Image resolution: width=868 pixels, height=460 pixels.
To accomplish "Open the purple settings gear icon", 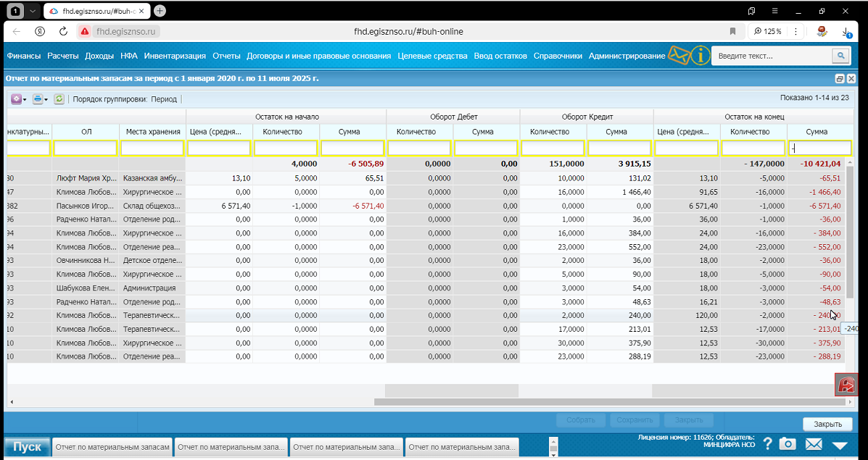I will pos(16,99).
